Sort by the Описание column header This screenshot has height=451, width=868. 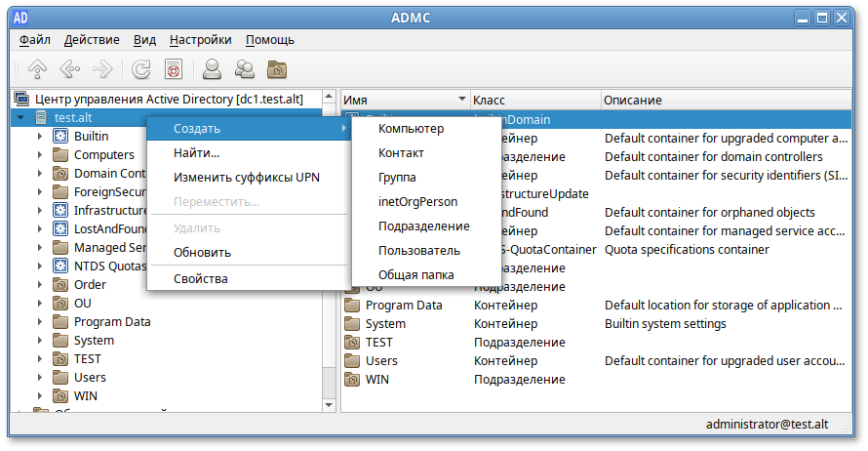[727, 100]
